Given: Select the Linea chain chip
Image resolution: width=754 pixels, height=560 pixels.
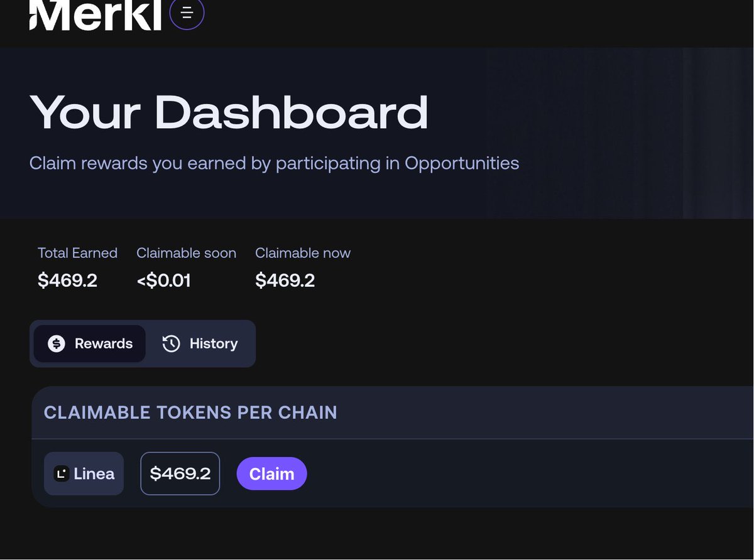Looking at the screenshot, I should 84,474.
